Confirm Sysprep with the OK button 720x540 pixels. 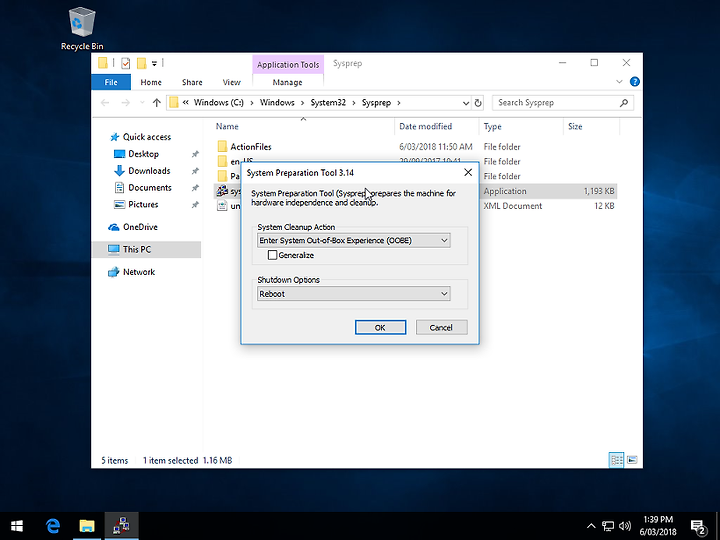point(380,327)
